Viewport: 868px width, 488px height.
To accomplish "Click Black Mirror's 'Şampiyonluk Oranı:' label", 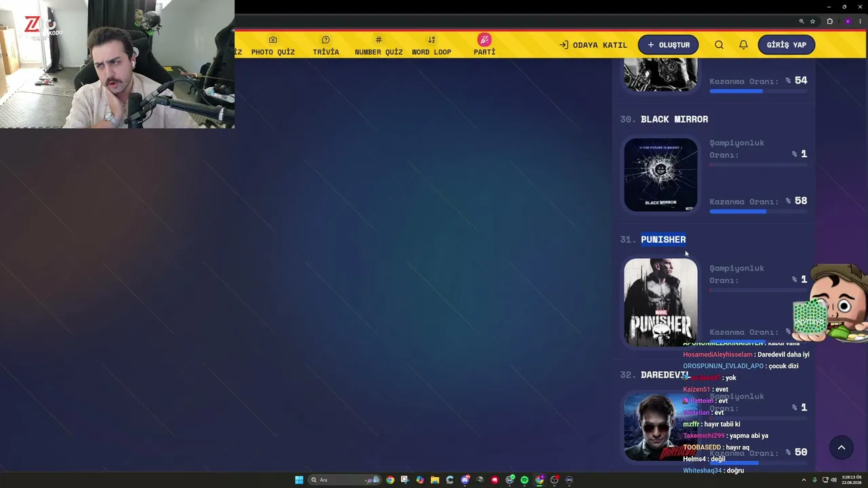I will (736, 149).
